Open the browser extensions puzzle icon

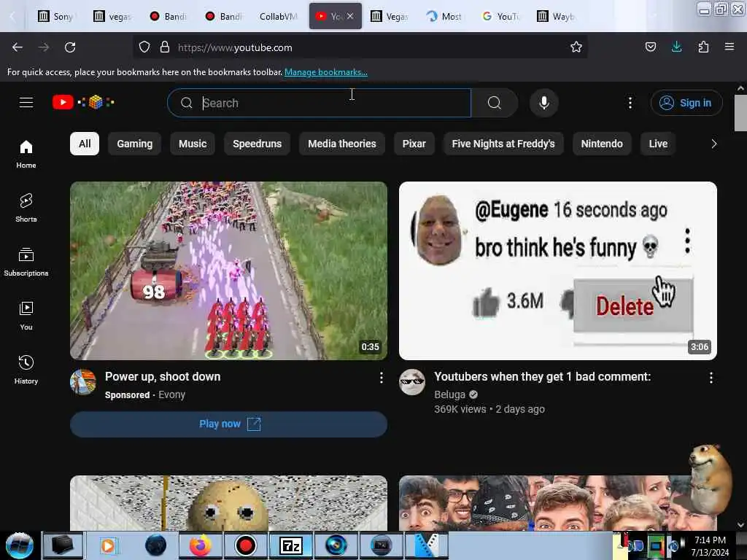(703, 47)
